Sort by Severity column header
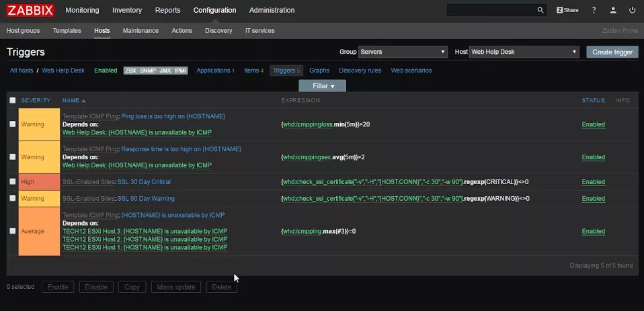 (x=36, y=101)
